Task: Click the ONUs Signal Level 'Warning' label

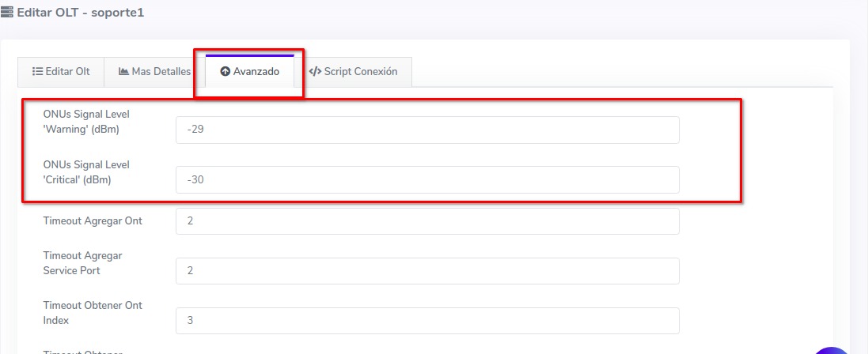Action: 86,122
